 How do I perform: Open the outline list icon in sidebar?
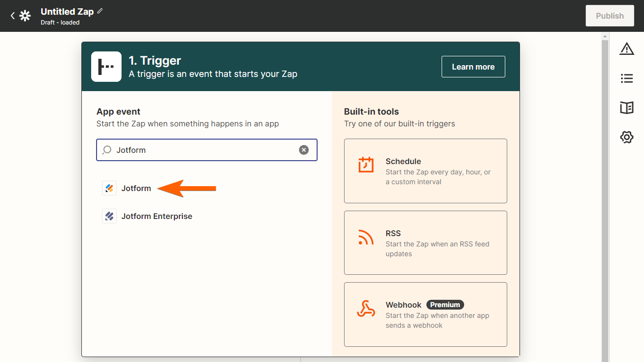tap(627, 78)
